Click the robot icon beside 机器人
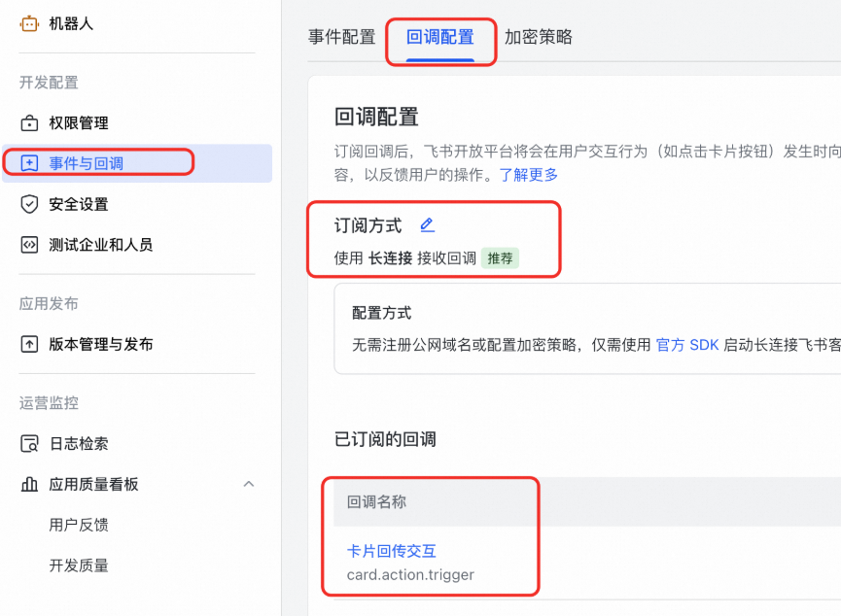The width and height of the screenshot is (841, 616). click(x=29, y=23)
